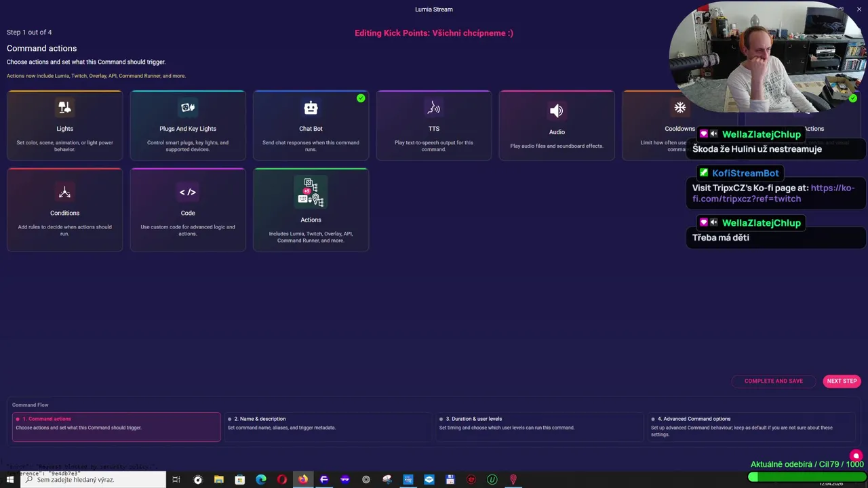Proceed with the Next Step button

click(x=842, y=381)
